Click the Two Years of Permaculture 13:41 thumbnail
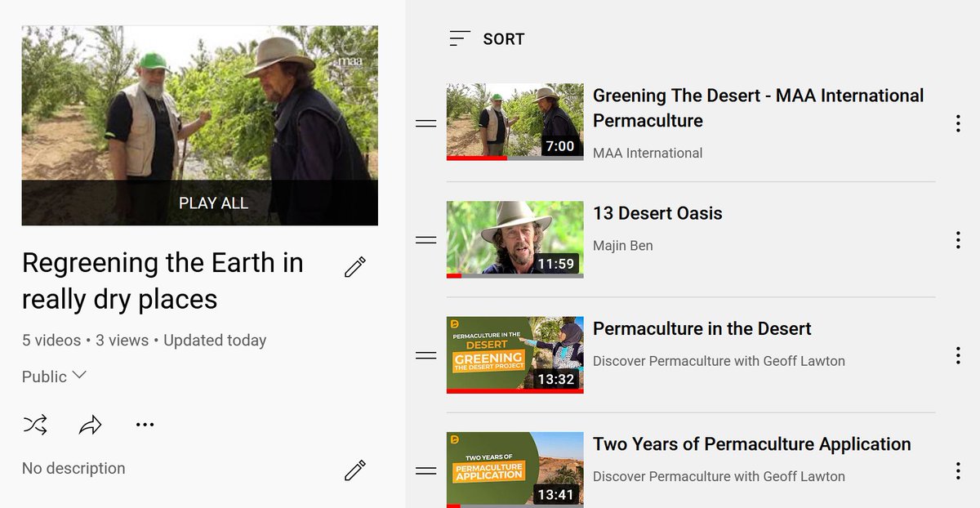Image resolution: width=980 pixels, height=508 pixels. pyautogui.click(x=515, y=470)
